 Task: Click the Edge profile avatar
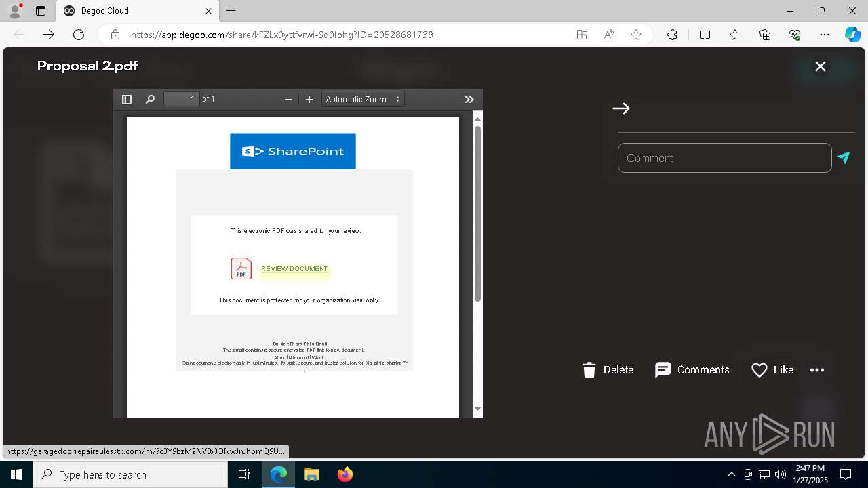(x=15, y=11)
